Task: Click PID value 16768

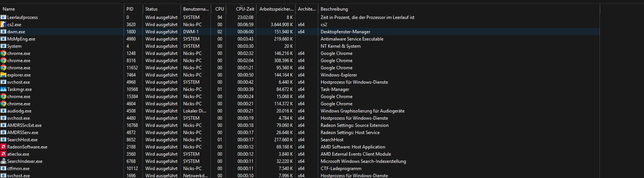Action: (x=132, y=125)
